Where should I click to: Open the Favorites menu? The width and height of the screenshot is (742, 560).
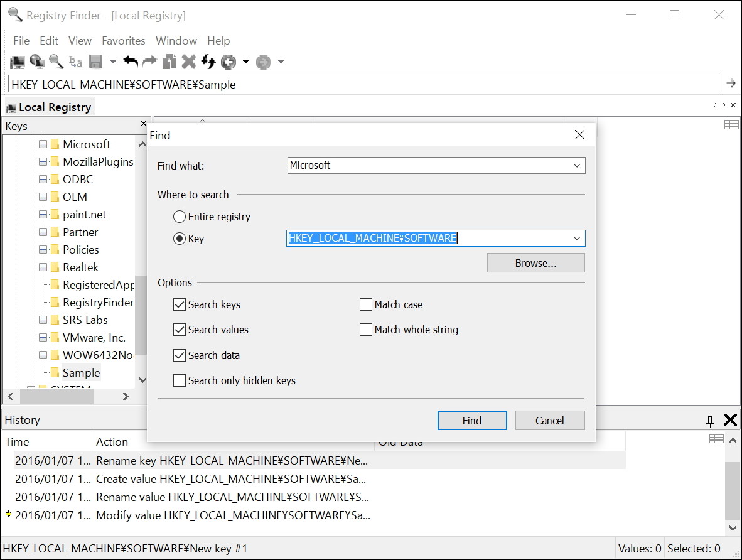(x=123, y=40)
